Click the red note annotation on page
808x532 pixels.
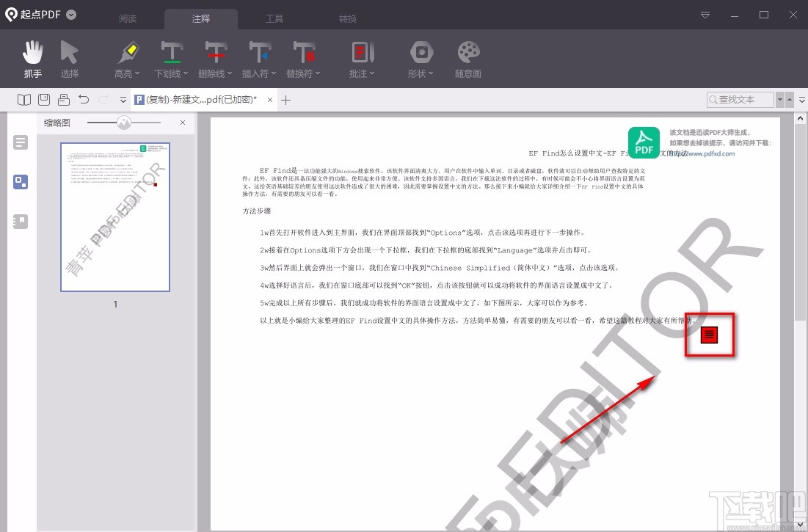[x=710, y=335]
